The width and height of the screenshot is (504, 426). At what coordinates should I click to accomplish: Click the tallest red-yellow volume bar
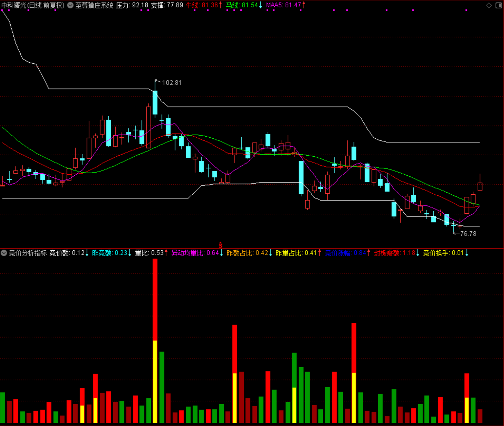point(155,341)
